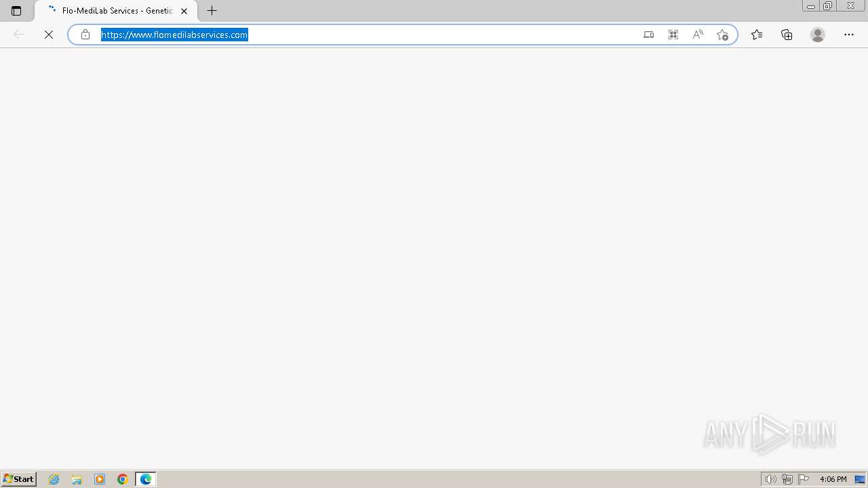Image resolution: width=868 pixels, height=488 pixels.
Task: Open the QR code / collections grid icon
Action: (673, 35)
